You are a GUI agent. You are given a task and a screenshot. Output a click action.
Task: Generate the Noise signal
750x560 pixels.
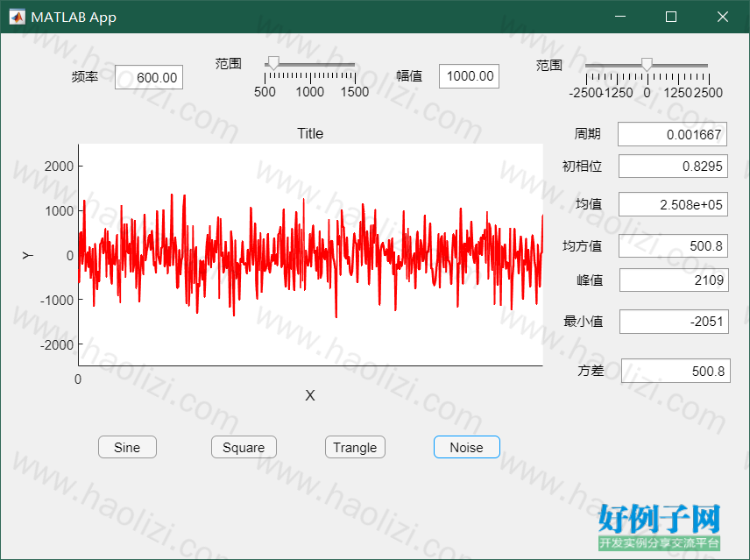[x=466, y=447]
